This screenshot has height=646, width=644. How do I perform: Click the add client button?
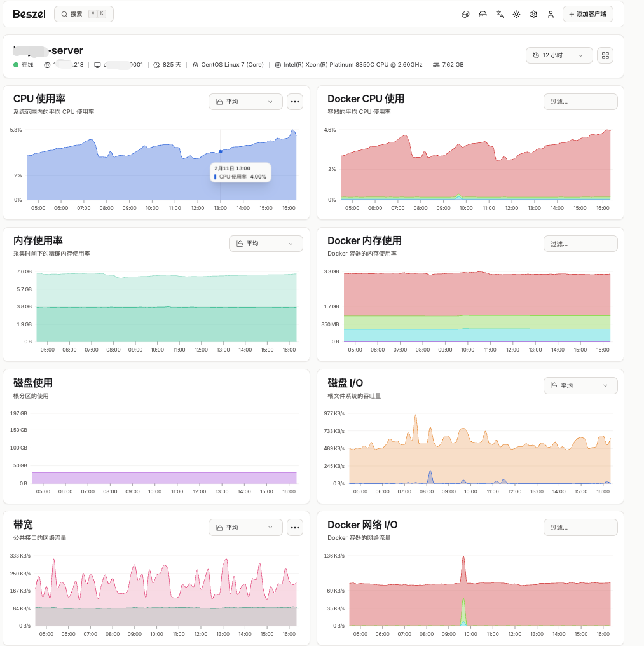tap(587, 14)
